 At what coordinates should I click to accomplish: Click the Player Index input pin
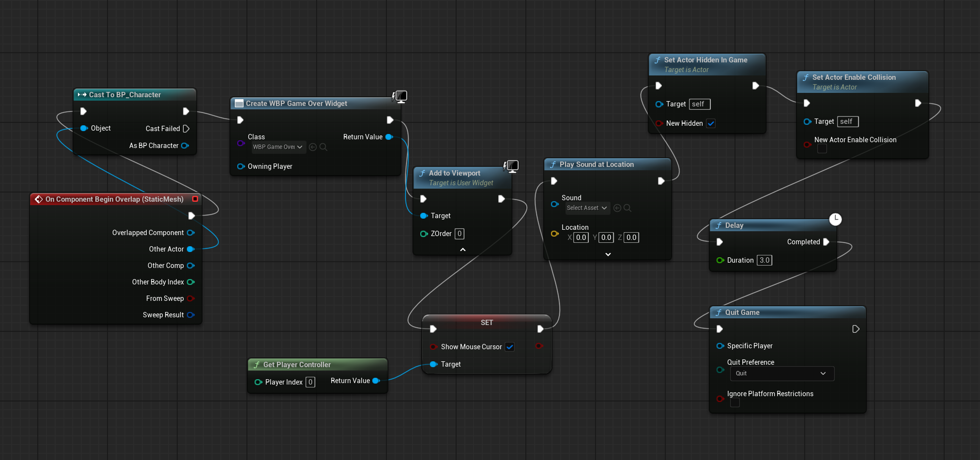coord(258,382)
